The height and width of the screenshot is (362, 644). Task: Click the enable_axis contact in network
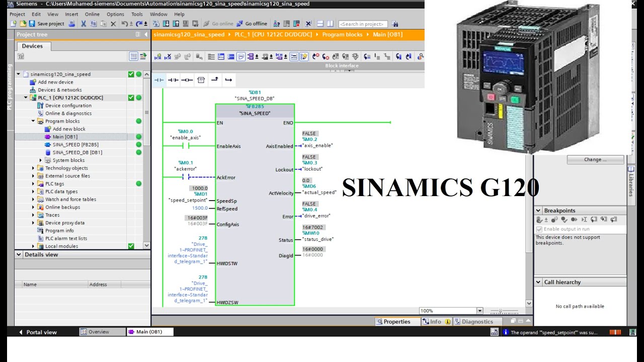pyautogui.click(x=186, y=146)
